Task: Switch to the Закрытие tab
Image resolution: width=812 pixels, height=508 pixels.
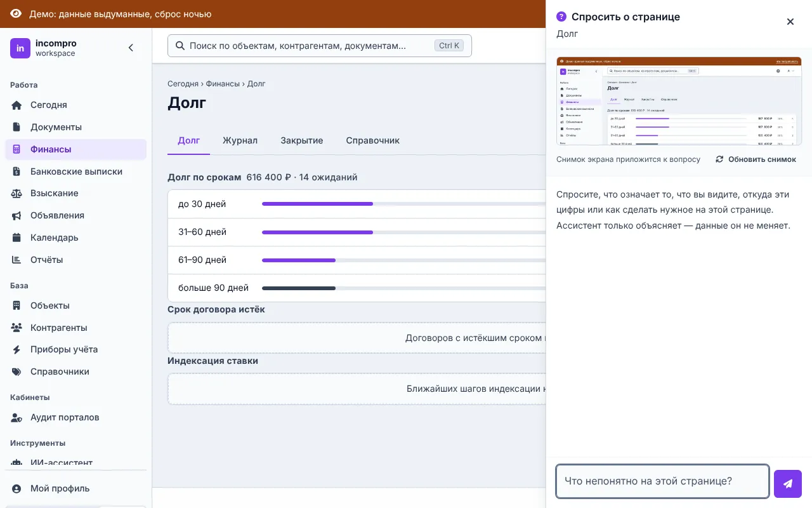Action: (x=302, y=140)
